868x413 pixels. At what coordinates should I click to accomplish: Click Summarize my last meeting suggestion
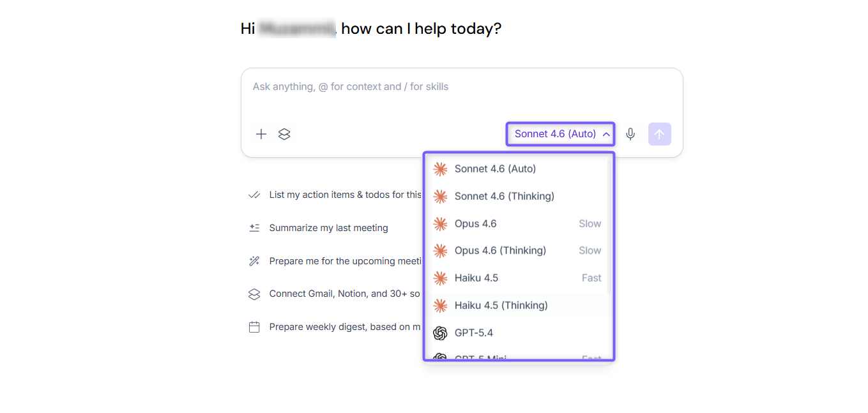328,228
